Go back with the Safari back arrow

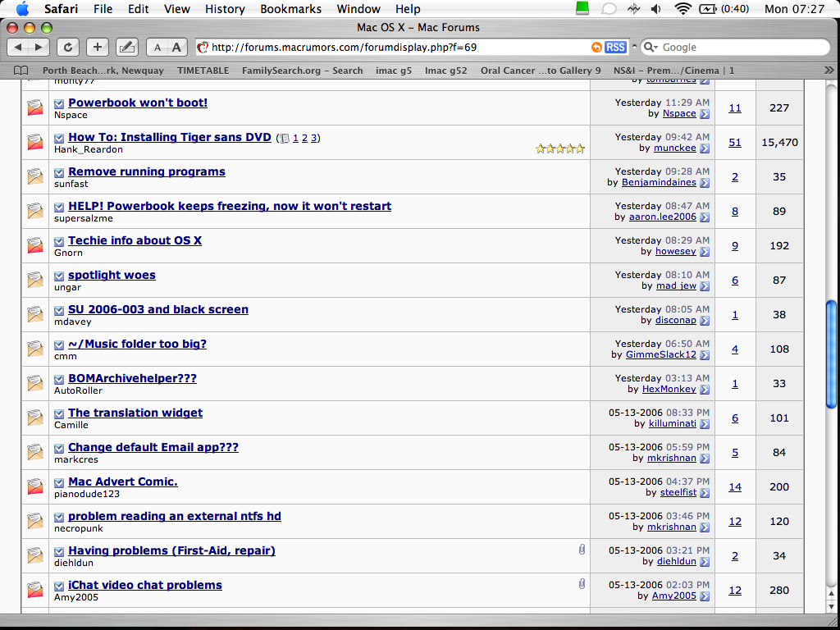click(x=18, y=47)
